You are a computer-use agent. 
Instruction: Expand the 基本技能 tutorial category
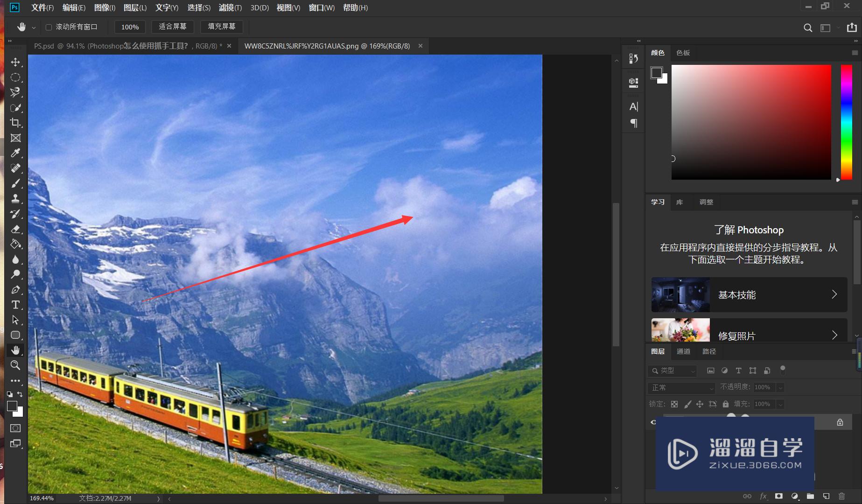point(749,294)
